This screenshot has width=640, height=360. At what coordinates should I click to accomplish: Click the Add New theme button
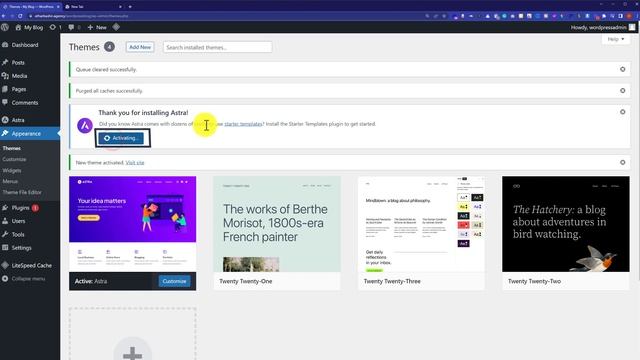coord(140,47)
